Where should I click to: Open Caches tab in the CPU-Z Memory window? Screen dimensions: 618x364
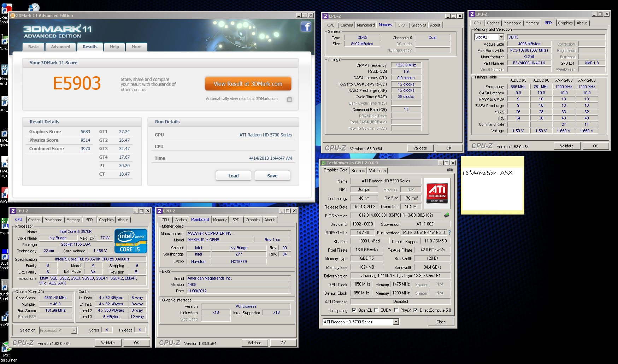(x=346, y=25)
